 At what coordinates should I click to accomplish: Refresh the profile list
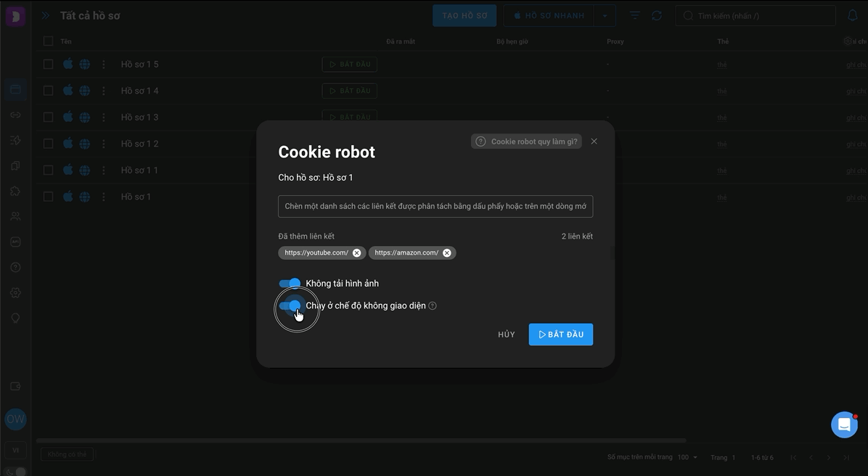point(657,15)
